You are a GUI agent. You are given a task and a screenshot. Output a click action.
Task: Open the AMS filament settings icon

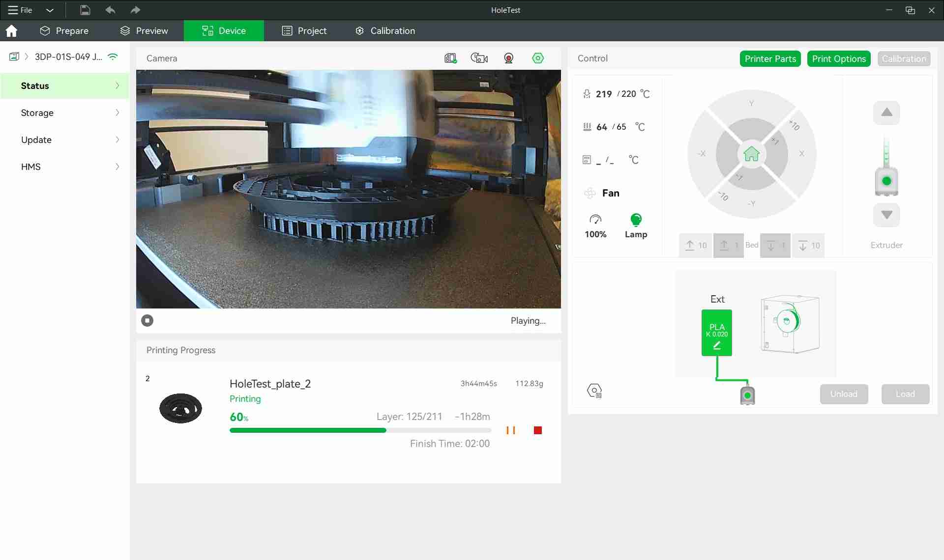point(594,391)
